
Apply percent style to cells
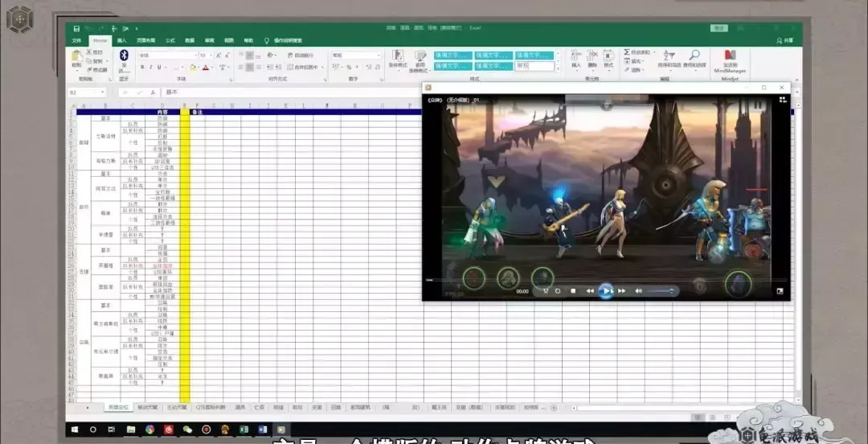(349, 67)
